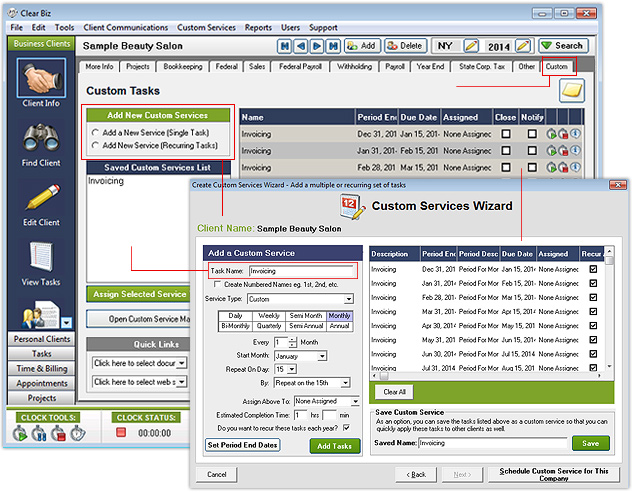Open the Client Info sidebar icon
Screen dimensions: 635x492
point(41,77)
